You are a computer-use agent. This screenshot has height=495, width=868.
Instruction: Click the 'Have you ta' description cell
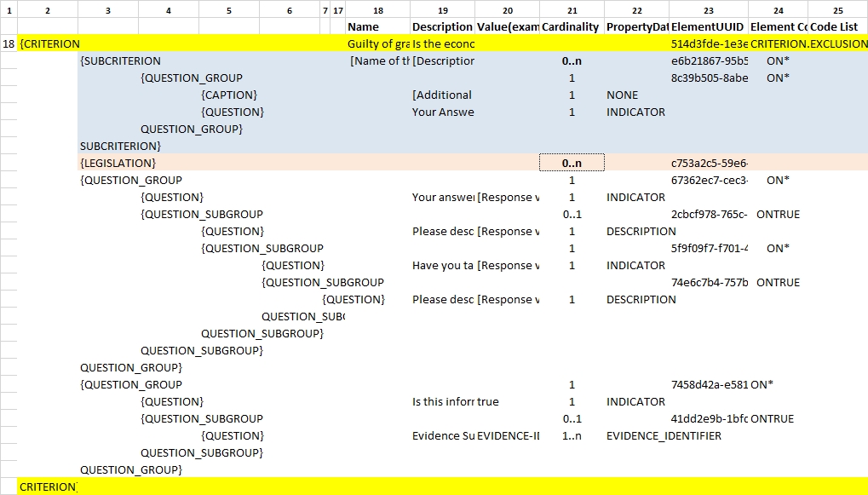pyautogui.click(x=443, y=265)
